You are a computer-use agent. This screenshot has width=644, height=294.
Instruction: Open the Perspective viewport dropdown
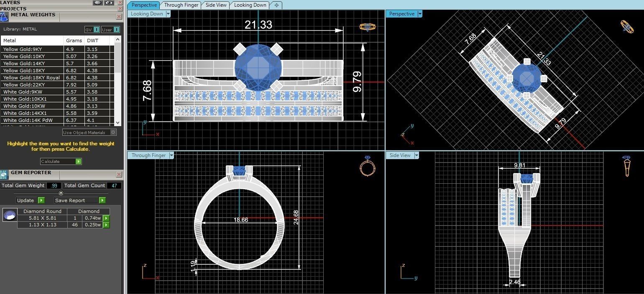(420, 14)
